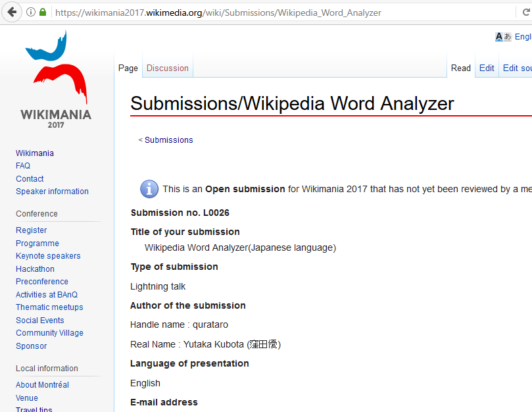Viewport: 532px width, 412px height.
Task: Open the Keynote speakers link
Action: pyautogui.click(x=48, y=256)
